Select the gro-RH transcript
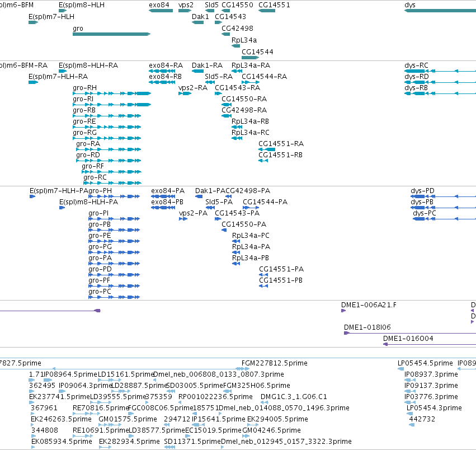Image resolution: width=476 pixels, height=450 pixels. pos(112,93)
